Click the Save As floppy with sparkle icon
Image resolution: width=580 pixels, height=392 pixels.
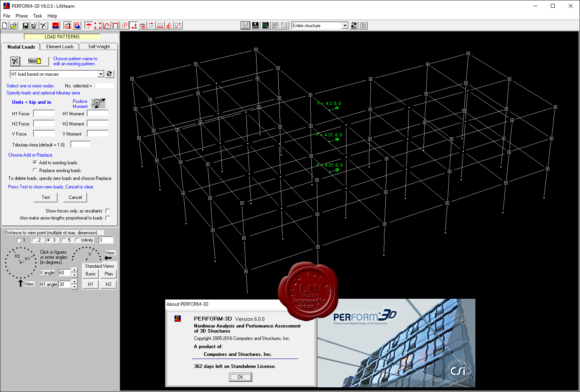coord(34,26)
